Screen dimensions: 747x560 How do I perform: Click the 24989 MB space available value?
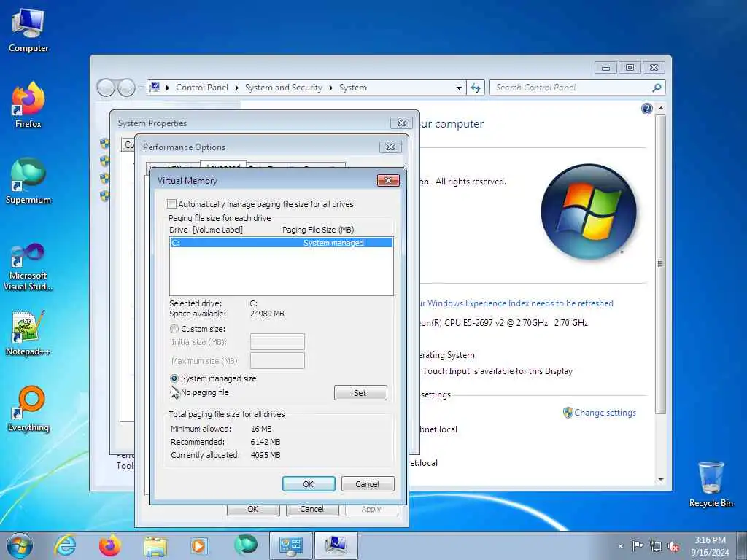point(267,314)
